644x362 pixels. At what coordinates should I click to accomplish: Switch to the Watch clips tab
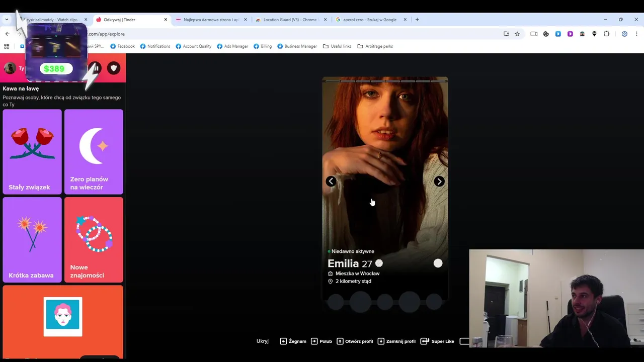point(52,20)
